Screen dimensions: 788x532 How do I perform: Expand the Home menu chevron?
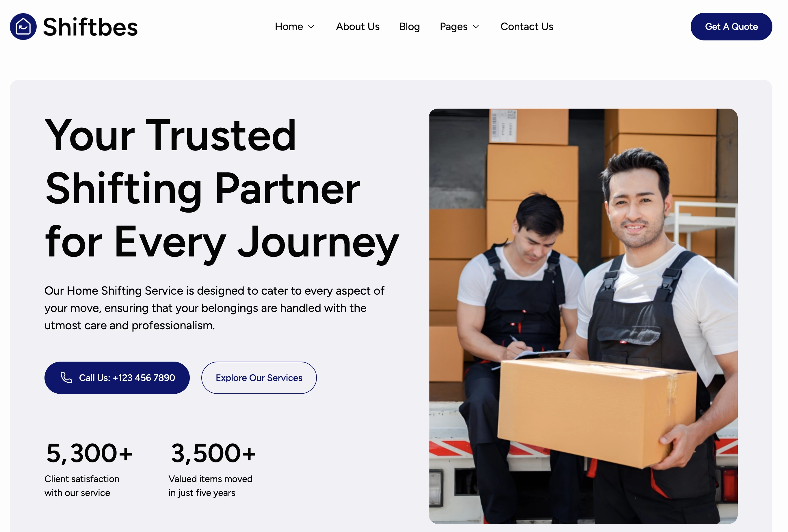(311, 27)
